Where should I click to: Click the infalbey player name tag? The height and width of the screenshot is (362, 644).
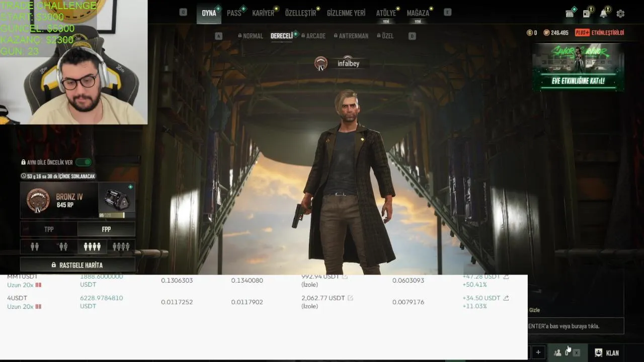tap(348, 64)
